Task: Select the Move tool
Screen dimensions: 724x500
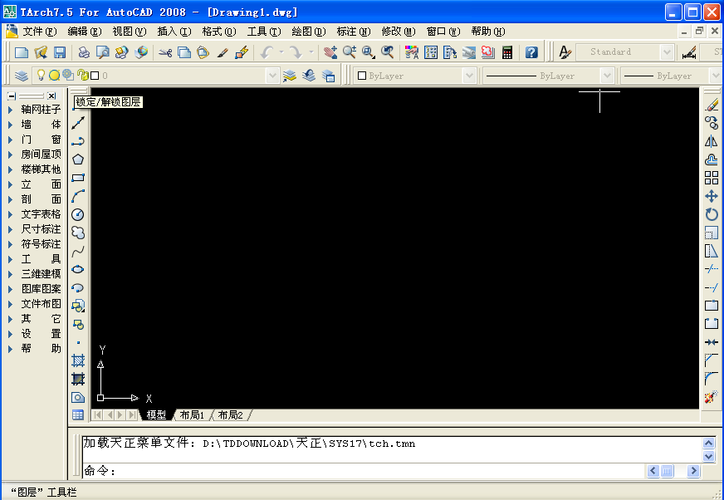Action: point(712,196)
